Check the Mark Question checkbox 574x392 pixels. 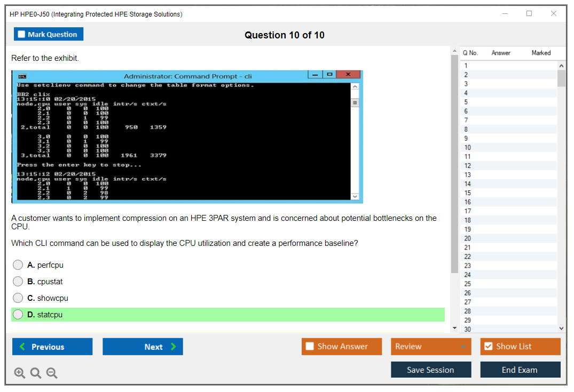pyautogui.click(x=22, y=35)
